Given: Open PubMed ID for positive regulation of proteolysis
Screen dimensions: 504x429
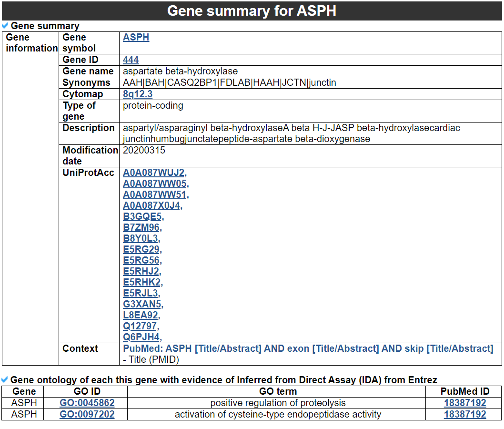Looking at the screenshot, I should pos(464,403).
